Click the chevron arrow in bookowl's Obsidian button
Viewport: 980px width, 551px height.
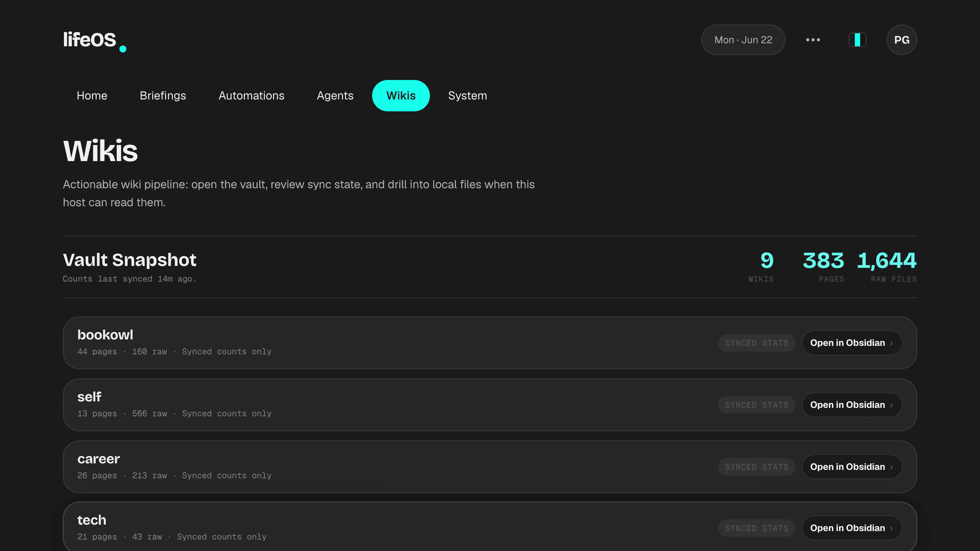tap(892, 343)
